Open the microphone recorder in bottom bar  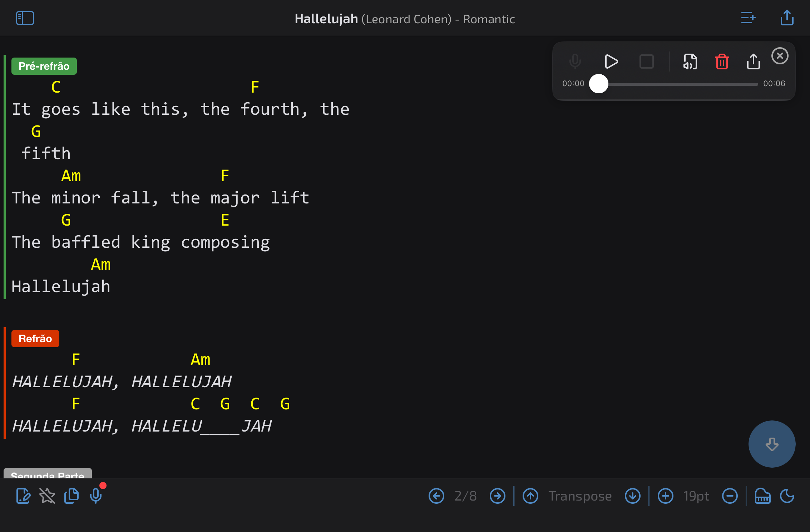tap(96, 496)
